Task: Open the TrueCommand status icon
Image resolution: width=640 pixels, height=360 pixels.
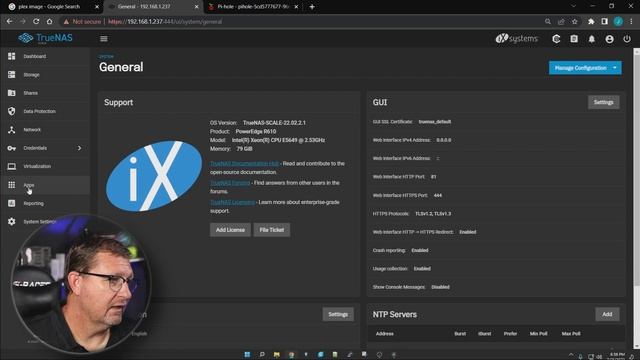Action: pyautogui.click(x=556, y=39)
